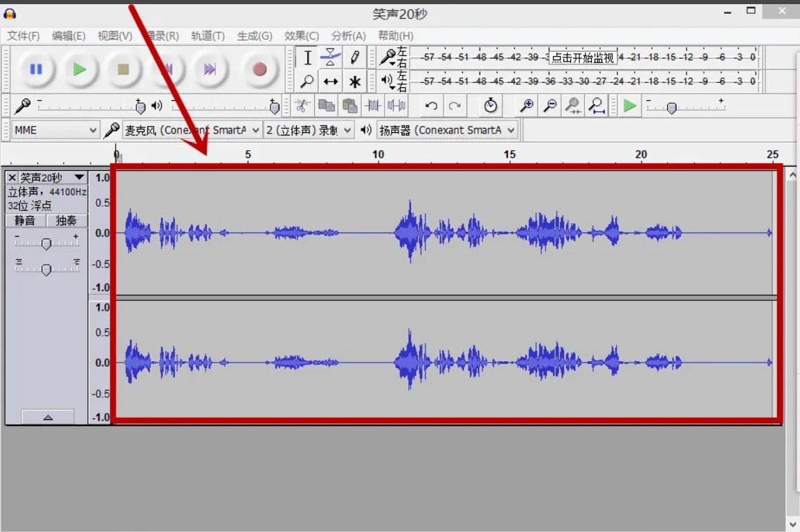Open the 分析(A) menu

349,36
